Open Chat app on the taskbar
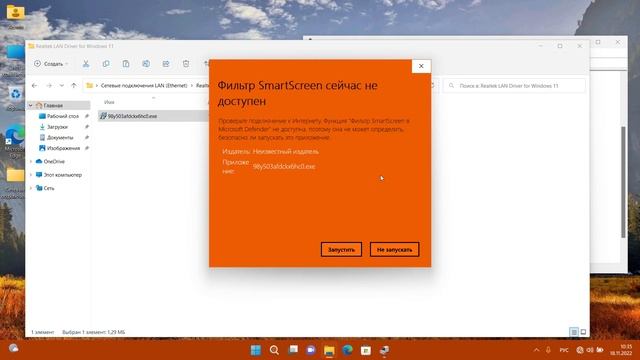Viewport: 640px width, 360px height. click(x=311, y=350)
